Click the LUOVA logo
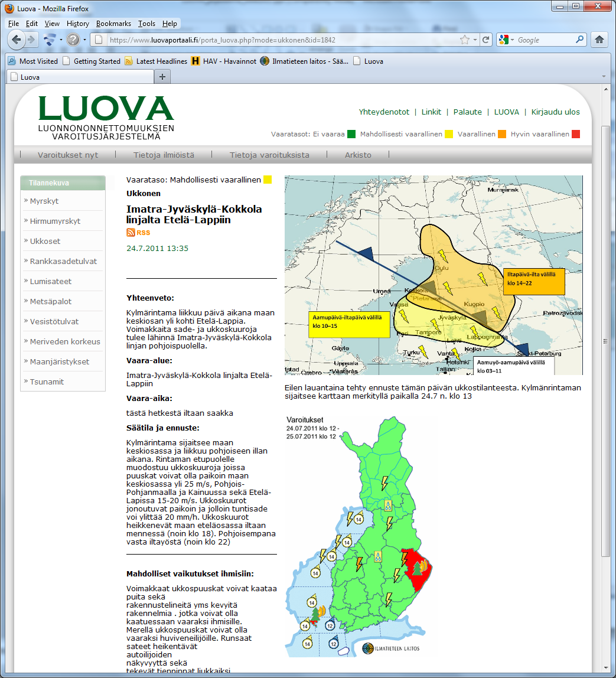 click(106, 118)
